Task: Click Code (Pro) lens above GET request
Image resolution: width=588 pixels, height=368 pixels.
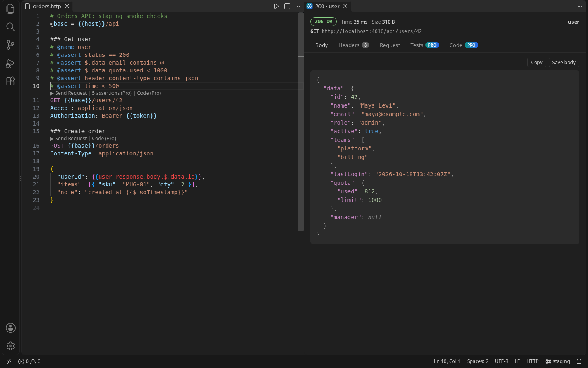Action: (149, 93)
